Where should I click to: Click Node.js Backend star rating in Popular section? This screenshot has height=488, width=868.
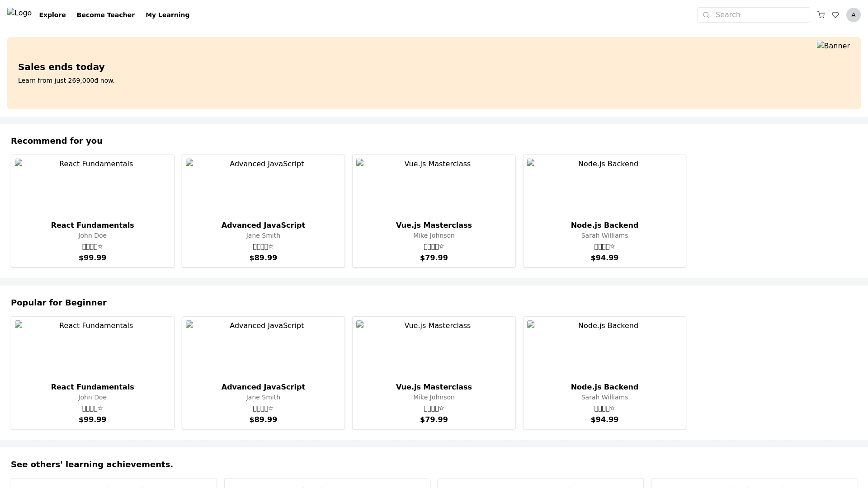(x=604, y=408)
